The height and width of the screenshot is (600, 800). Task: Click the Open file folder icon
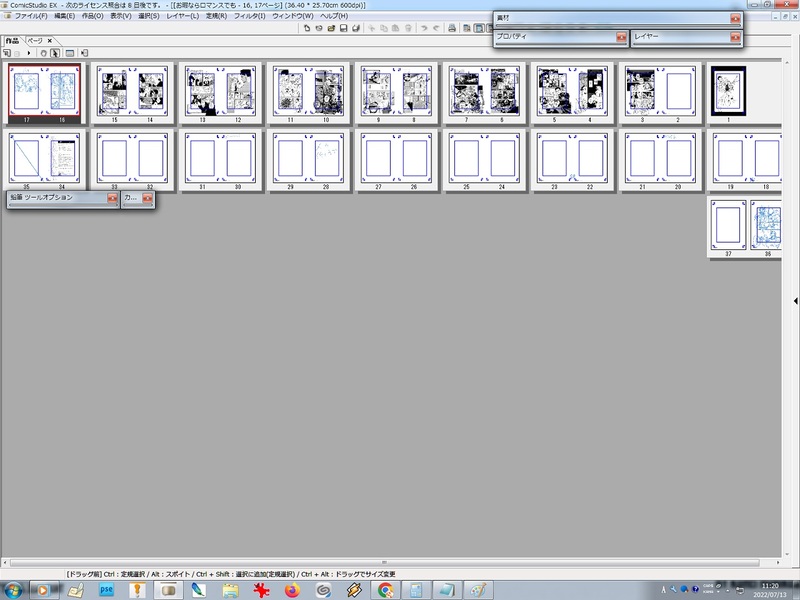(331, 28)
